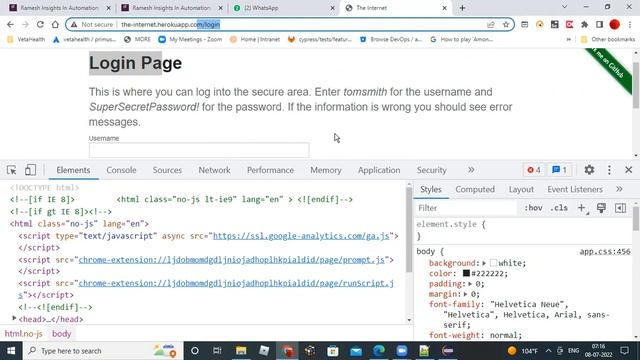Click the Windows taskbar search box
The width and height of the screenshot is (640, 360).
tap(102, 351)
